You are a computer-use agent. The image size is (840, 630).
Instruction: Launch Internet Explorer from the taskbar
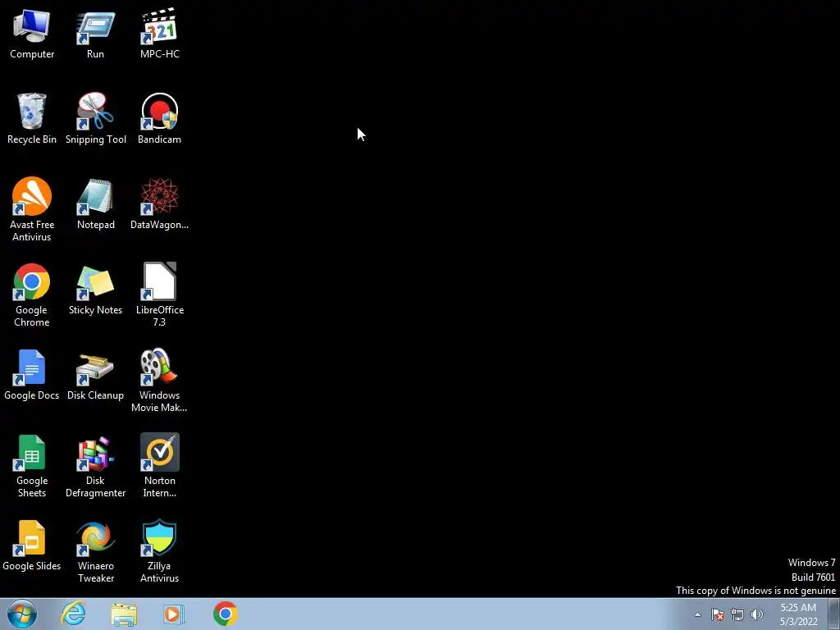73,614
